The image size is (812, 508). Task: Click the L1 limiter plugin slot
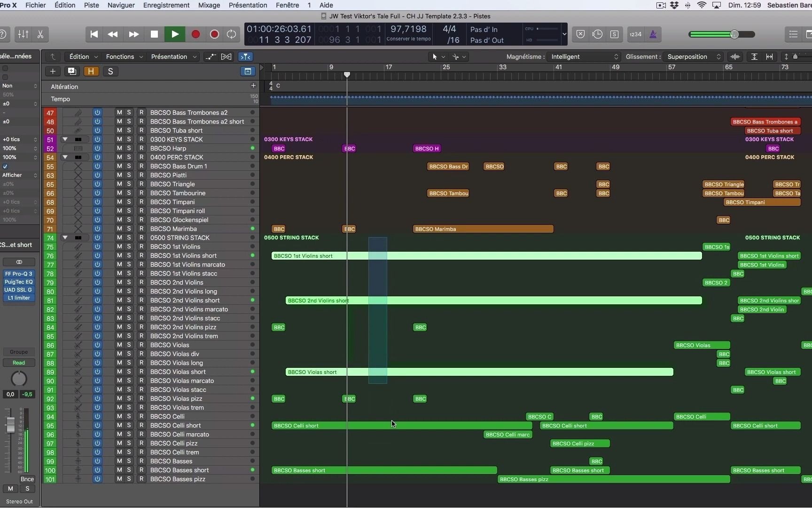(19, 298)
